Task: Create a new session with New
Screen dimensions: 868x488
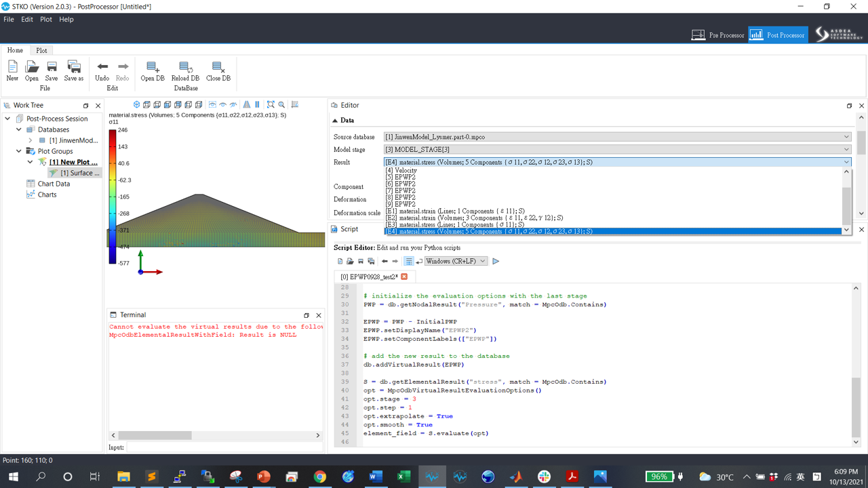Action: click(12, 70)
